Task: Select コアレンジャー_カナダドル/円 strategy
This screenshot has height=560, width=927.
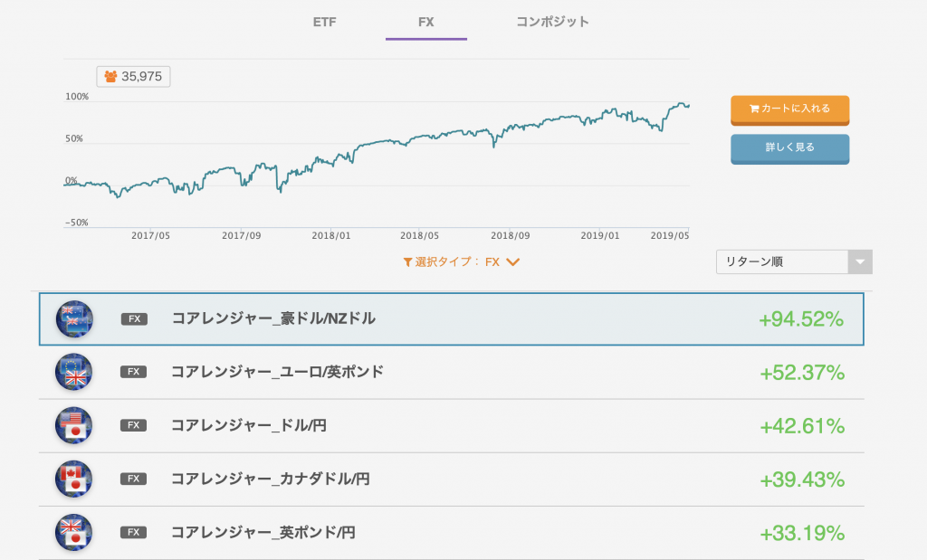Action: click(451, 479)
